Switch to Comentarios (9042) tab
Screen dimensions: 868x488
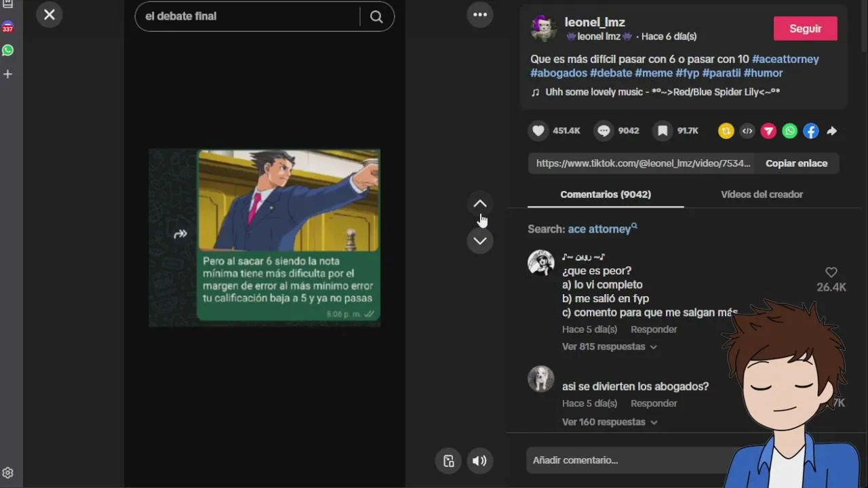[x=606, y=195]
